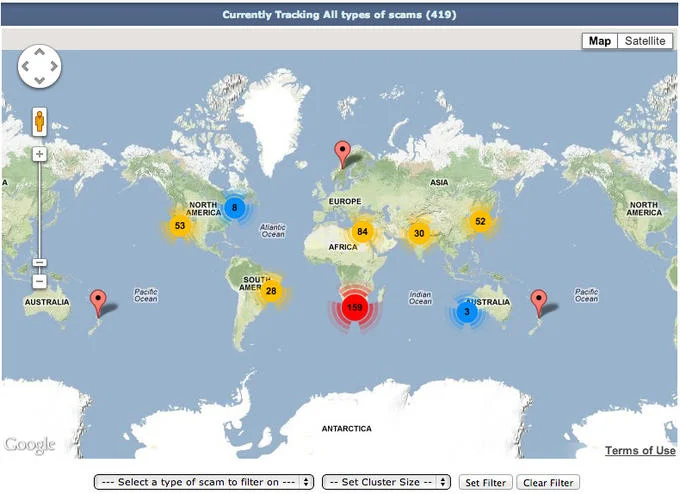Open the scam type filter dropdown
The height and width of the screenshot is (494, 680).
(x=204, y=482)
